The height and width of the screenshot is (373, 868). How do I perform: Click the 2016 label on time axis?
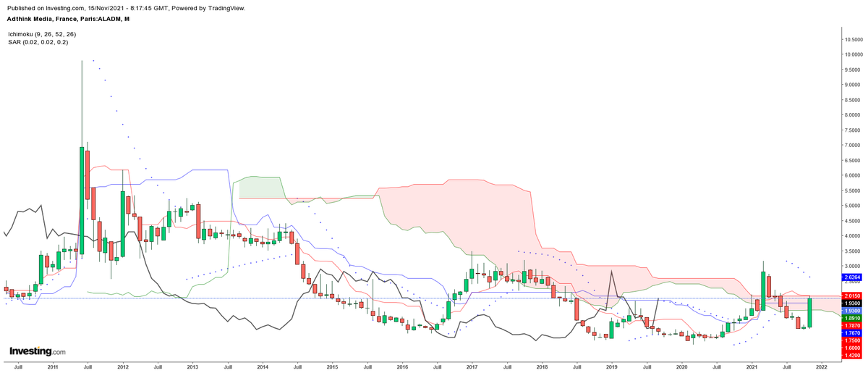(x=402, y=368)
